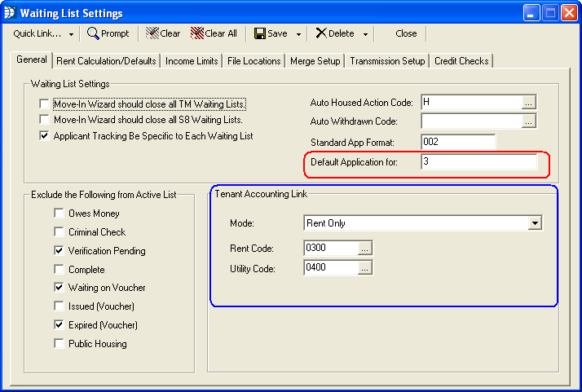Switch to Income Limits tab

click(192, 61)
